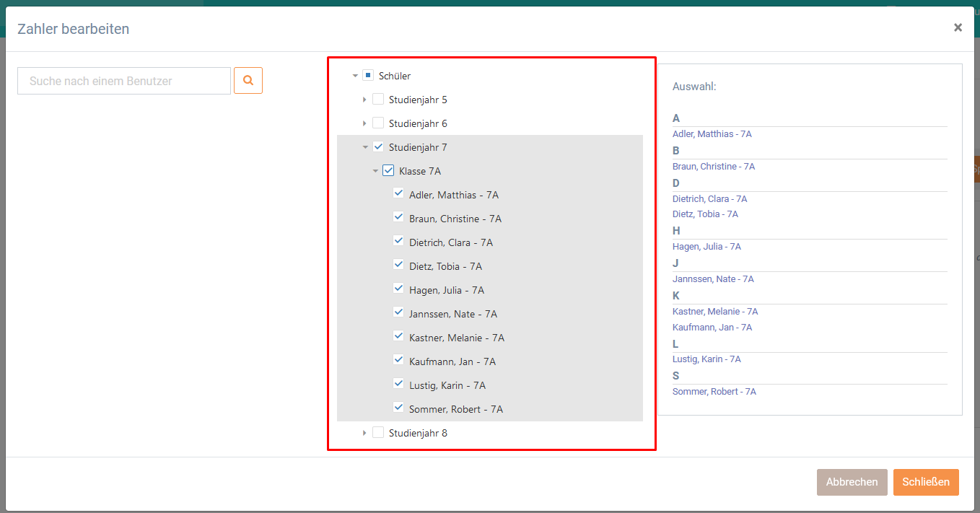The image size is (980, 513).
Task: Select 'Dietz, Tobia - 7A' in Auswahl list
Action: tap(705, 214)
